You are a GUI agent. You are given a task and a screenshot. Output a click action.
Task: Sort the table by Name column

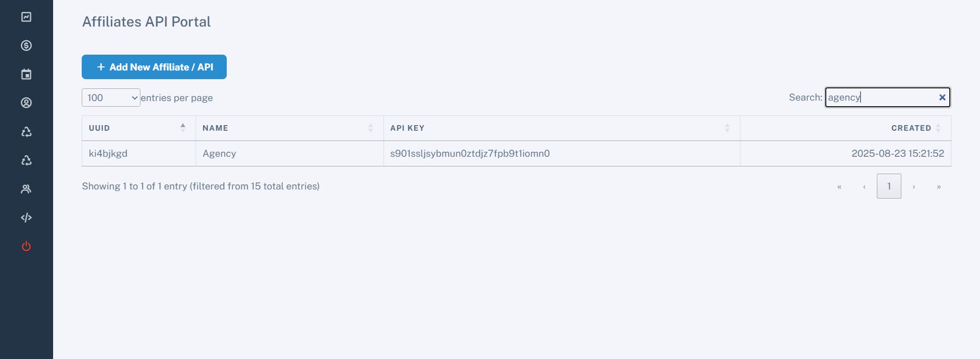coord(289,128)
